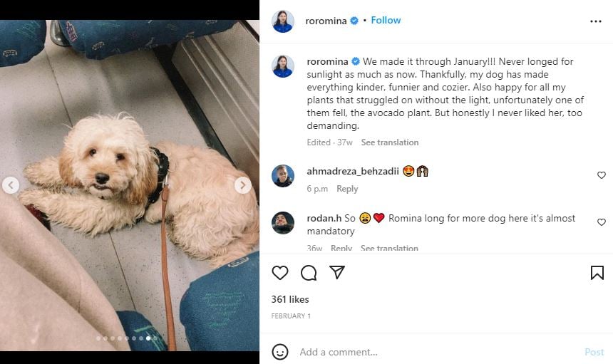The height and width of the screenshot is (364, 613).
Task: Follow roromina's account
Action: (x=386, y=21)
